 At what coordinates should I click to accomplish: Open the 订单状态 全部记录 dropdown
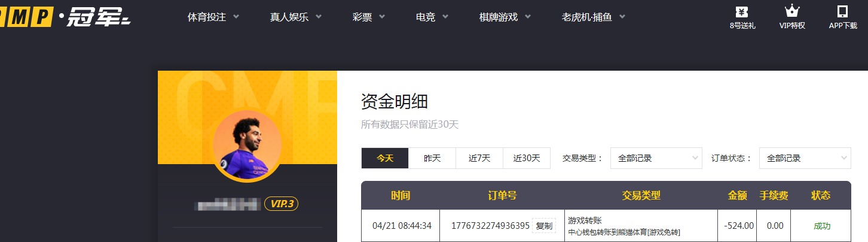pos(805,159)
